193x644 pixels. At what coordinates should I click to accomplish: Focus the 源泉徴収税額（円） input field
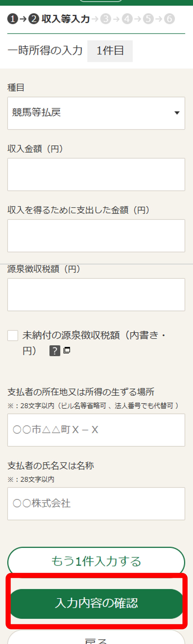point(96,295)
